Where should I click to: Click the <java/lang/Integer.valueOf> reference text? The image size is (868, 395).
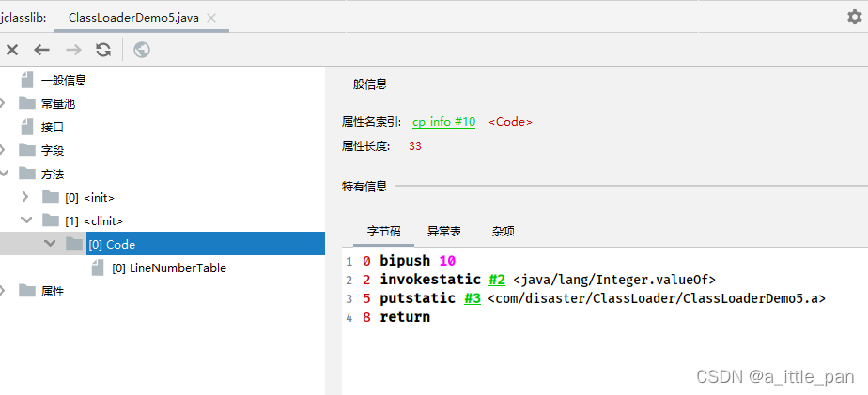click(x=614, y=280)
